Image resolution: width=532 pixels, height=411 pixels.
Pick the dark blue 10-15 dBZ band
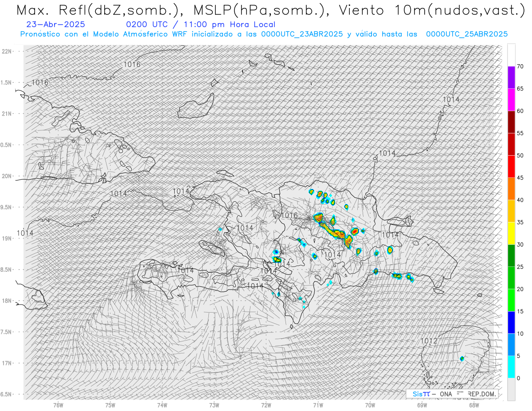tap(511, 322)
